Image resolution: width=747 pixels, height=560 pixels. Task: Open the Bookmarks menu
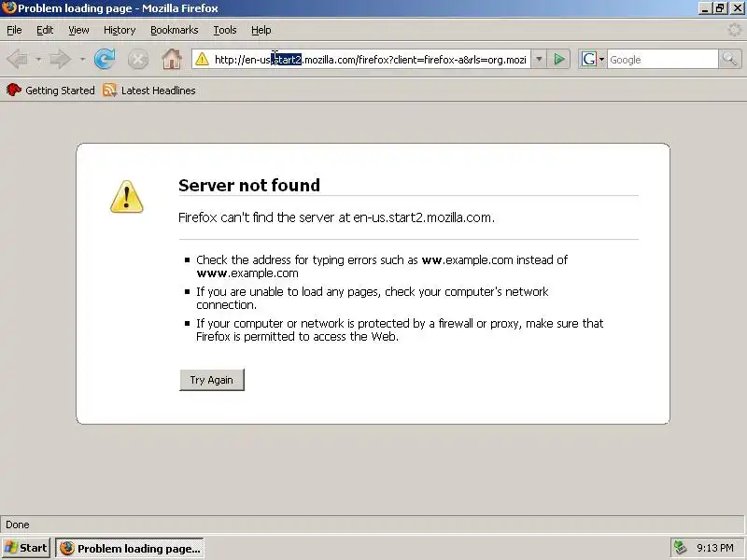(x=175, y=30)
